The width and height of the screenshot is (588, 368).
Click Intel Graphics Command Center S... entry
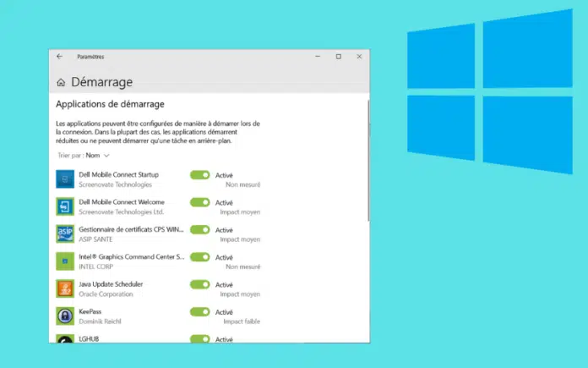pos(132,257)
